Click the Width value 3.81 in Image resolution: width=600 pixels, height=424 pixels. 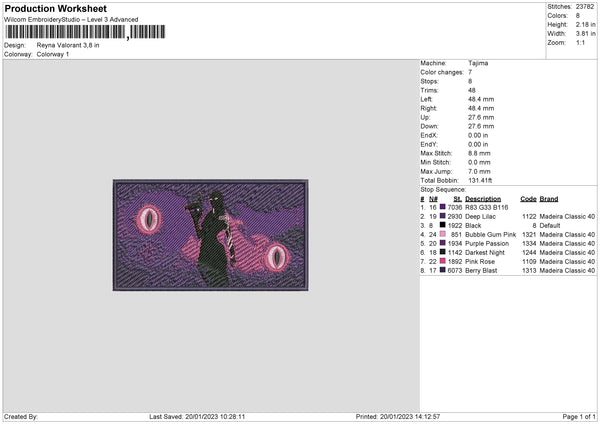(x=585, y=34)
